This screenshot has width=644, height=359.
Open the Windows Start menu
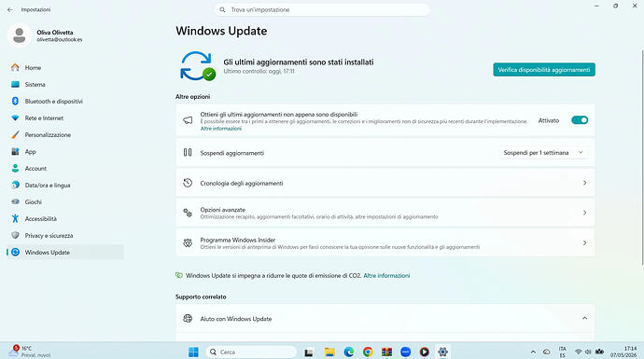pos(193,352)
